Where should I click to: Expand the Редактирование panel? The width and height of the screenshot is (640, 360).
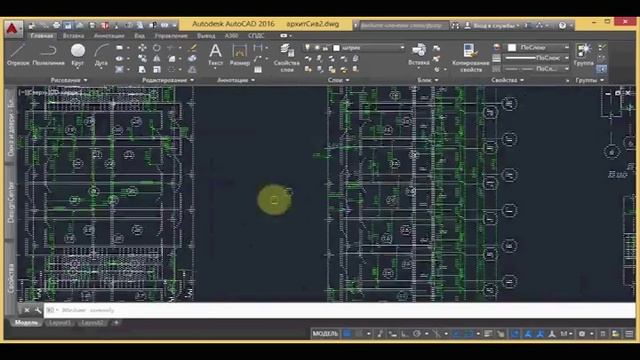pos(168,80)
